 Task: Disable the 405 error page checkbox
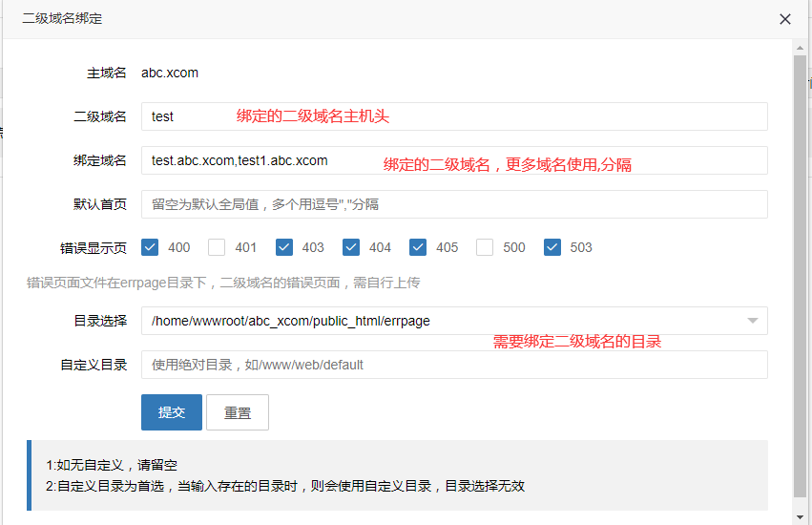point(418,247)
